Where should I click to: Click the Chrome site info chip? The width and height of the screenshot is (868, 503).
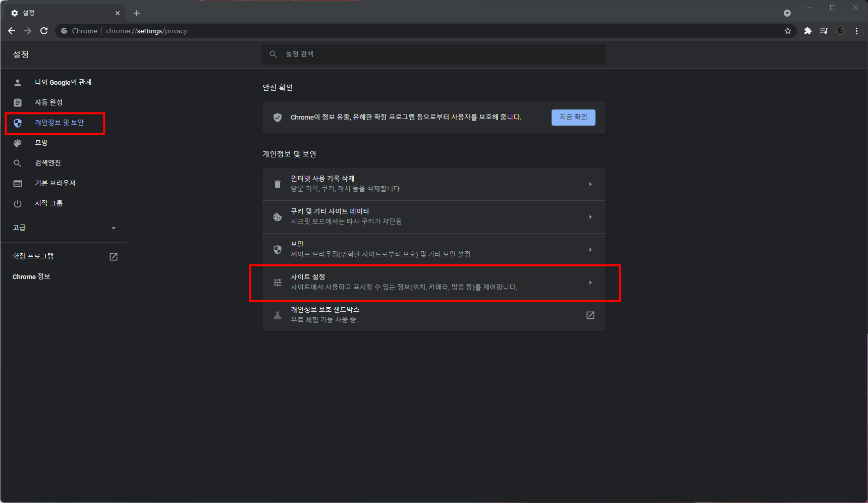pyautogui.click(x=79, y=31)
